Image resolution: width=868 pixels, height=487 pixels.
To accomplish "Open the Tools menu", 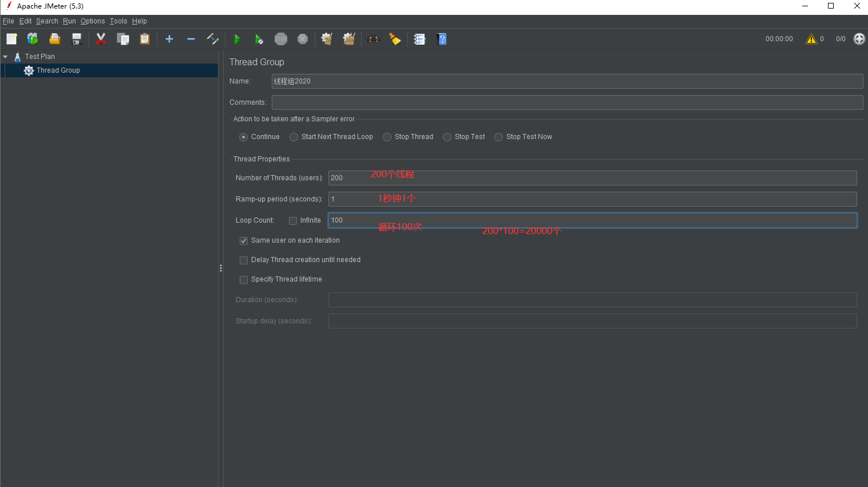I will pyautogui.click(x=118, y=21).
